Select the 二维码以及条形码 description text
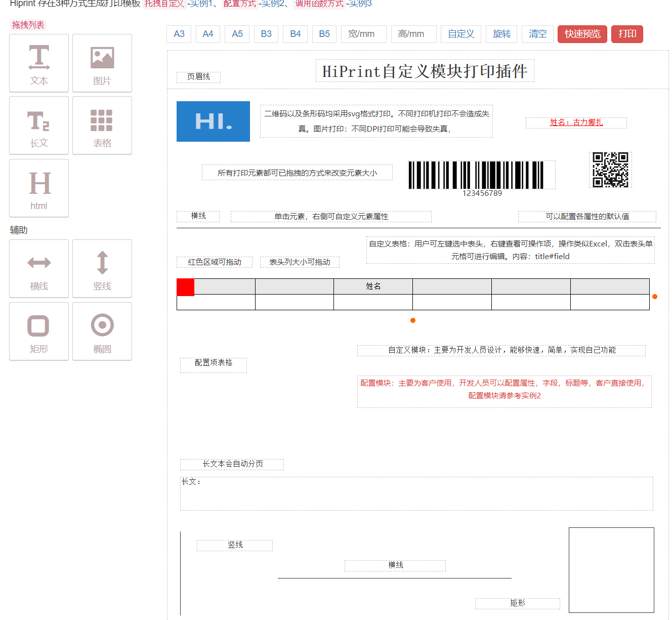This screenshot has height=620, width=672. pyautogui.click(x=376, y=121)
